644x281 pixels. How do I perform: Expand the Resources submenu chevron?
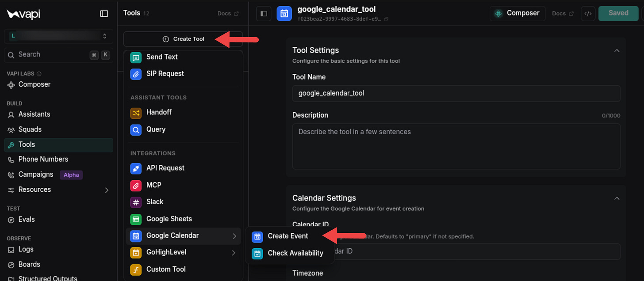coord(106,190)
